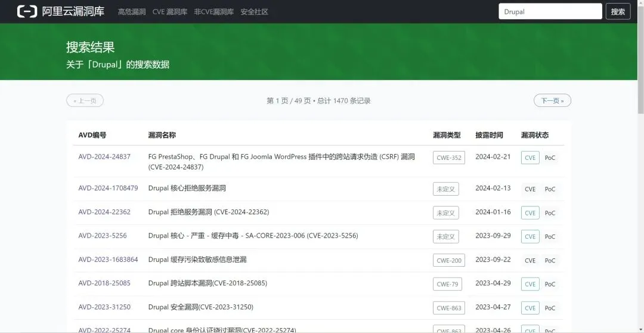Click CWE-863 tag in AVD-2023-31250 row
The image size is (644, 333).
pyautogui.click(x=449, y=308)
